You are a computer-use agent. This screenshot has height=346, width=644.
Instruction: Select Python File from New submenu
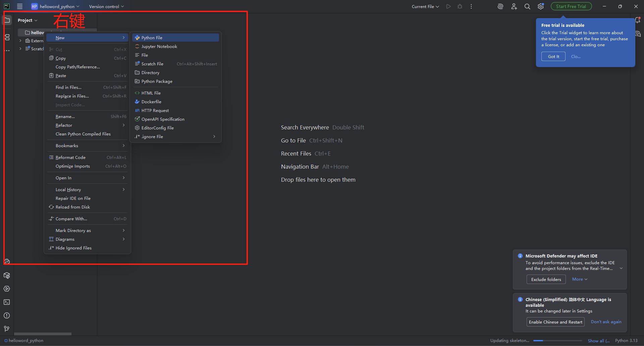(x=152, y=38)
